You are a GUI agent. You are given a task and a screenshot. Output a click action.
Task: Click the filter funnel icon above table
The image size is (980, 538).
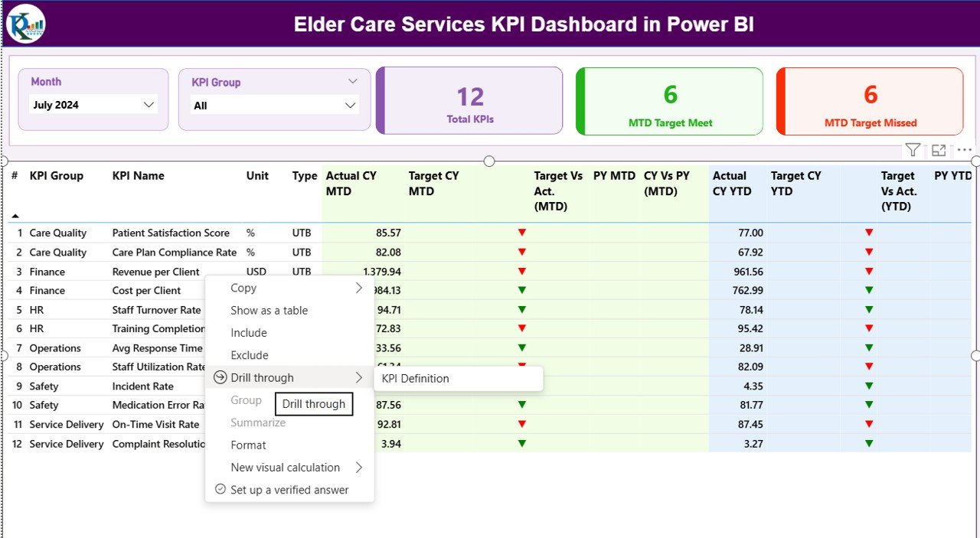coord(912,150)
